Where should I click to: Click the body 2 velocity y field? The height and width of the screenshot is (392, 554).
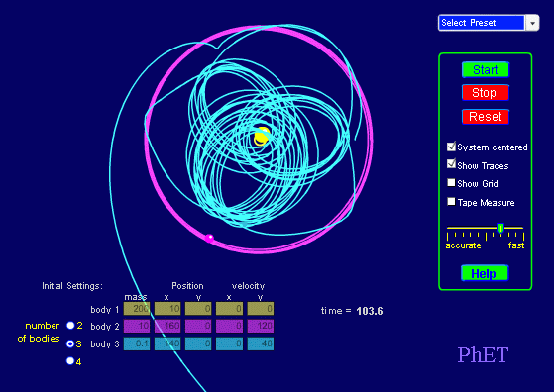pyautogui.click(x=261, y=326)
